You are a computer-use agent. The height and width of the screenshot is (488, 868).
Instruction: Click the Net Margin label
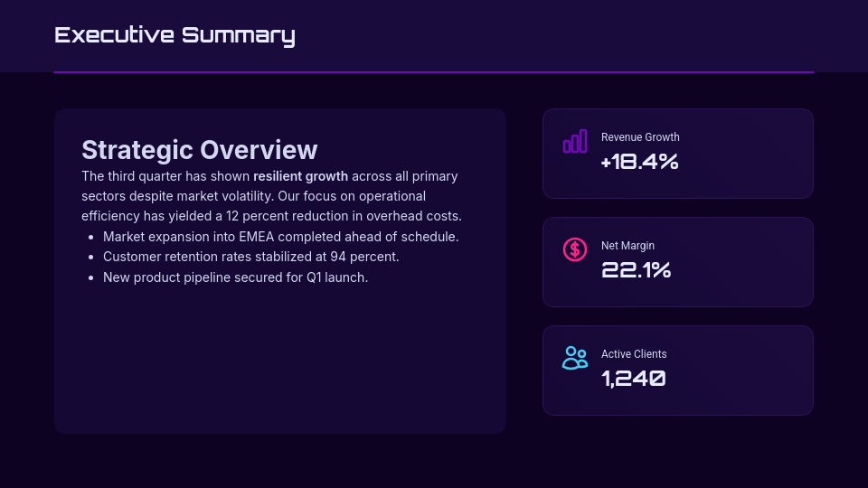[627, 246]
